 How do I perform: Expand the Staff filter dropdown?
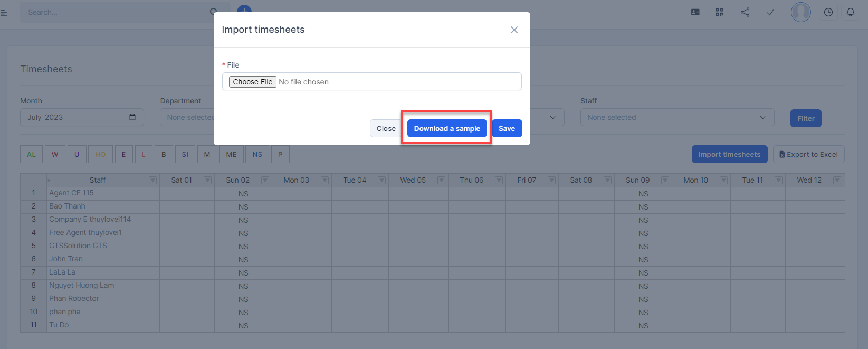(677, 117)
